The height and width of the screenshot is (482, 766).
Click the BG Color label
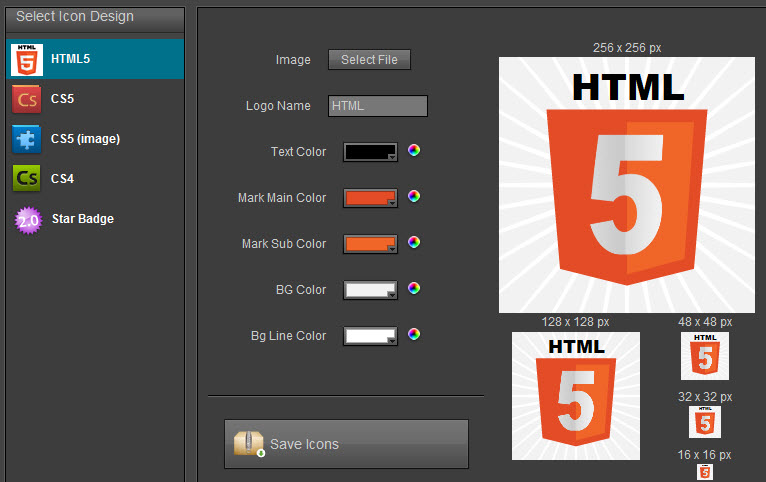[301, 290]
